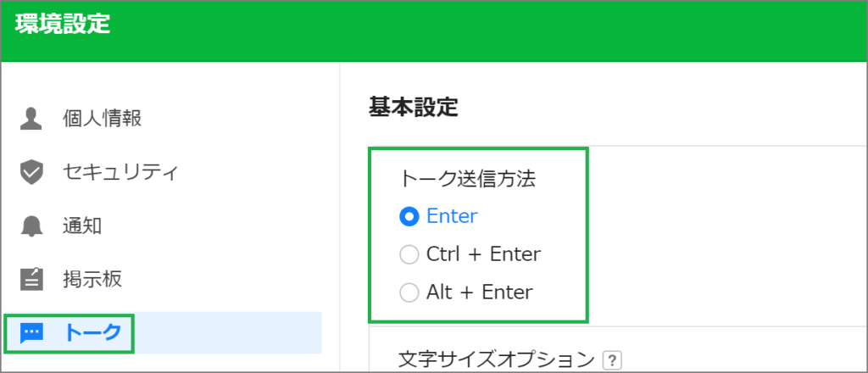The image size is (868, 373).
Task: Open the 掲示板 settings category
Action: [x=92, y=280]
